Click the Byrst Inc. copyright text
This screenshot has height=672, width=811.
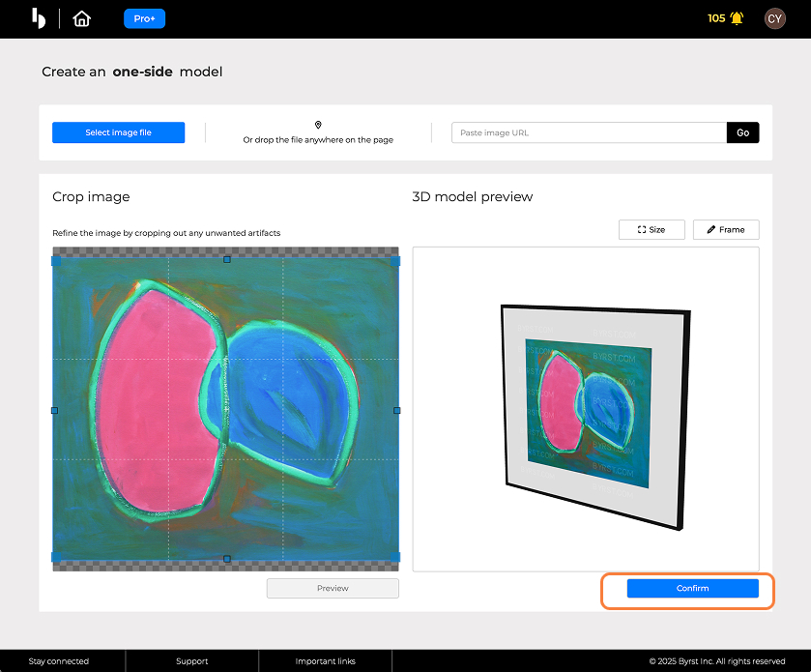pyautogui.click(x=717, y=661)
